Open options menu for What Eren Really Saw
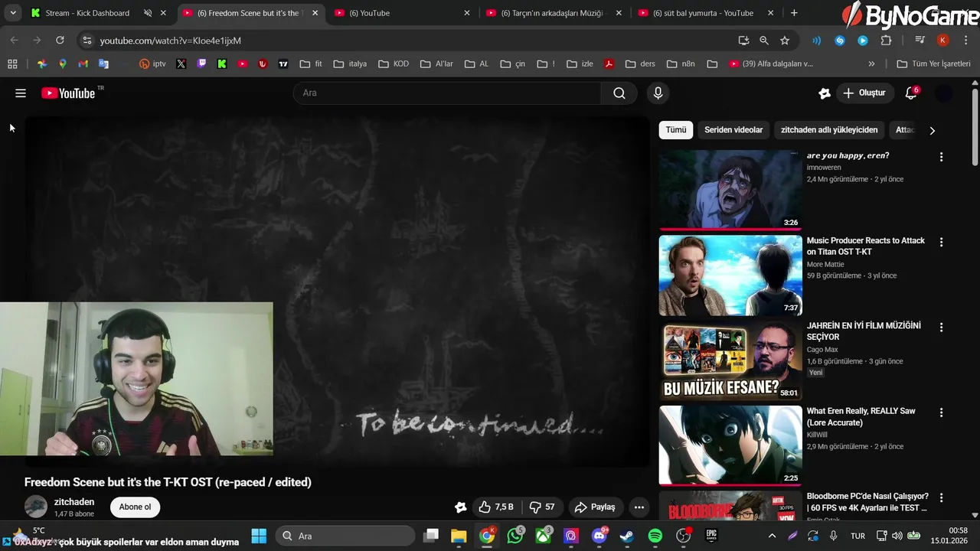This screenshot has width=980, height=551. [x=941, y=412]
